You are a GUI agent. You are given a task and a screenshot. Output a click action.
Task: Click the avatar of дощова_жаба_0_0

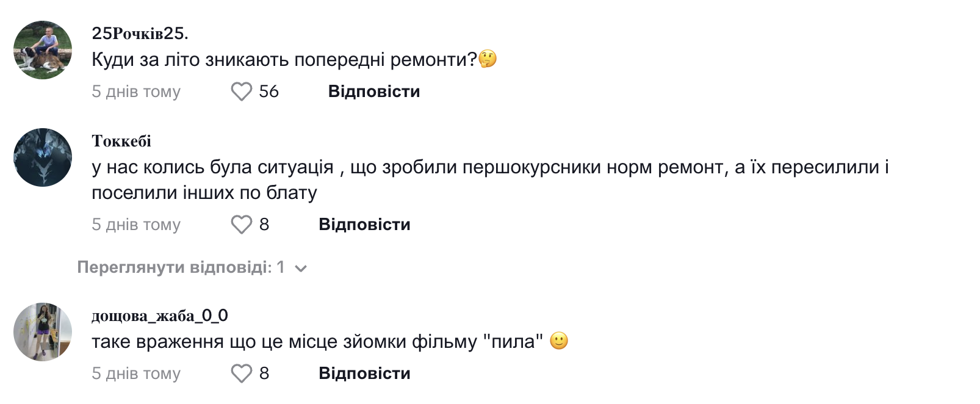tap(43, 332)
